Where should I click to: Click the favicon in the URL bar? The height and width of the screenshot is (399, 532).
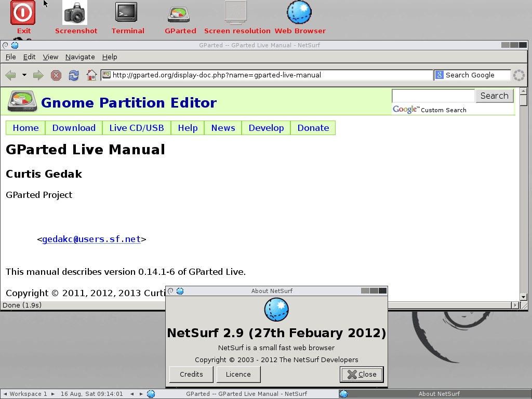[107, 75]
